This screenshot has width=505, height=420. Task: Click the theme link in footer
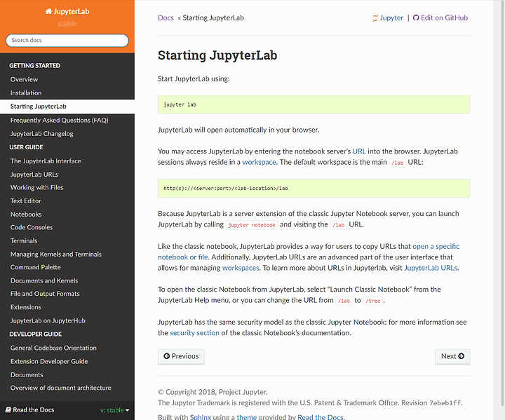(247, 416)
